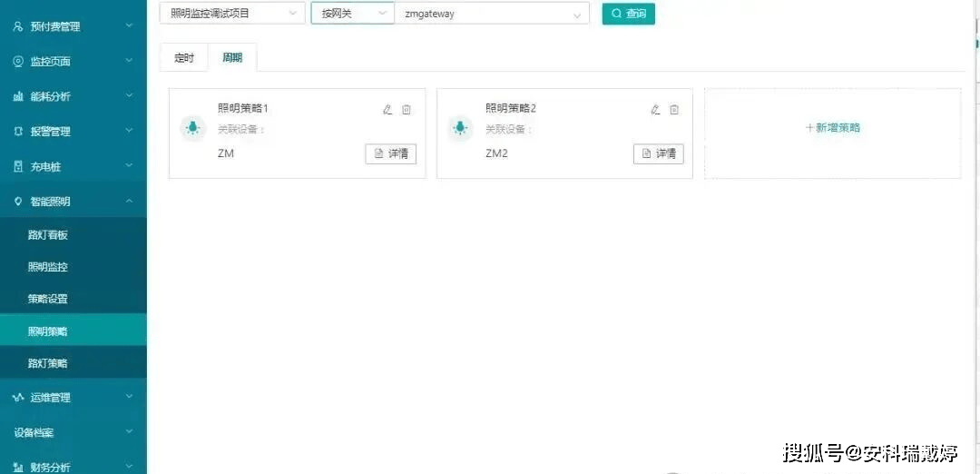Expand the 充电桩 menu chevron
The image size is (980, 474).
(x=129, y=165)
